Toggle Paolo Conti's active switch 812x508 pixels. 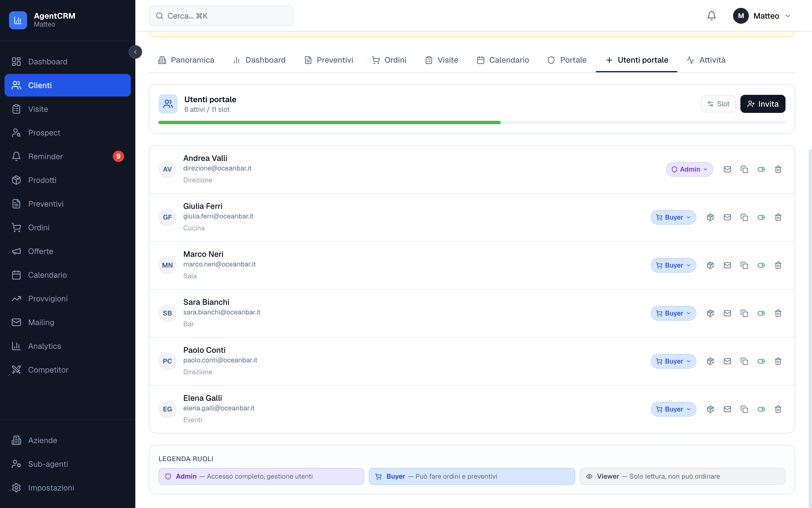coord(761,361)
